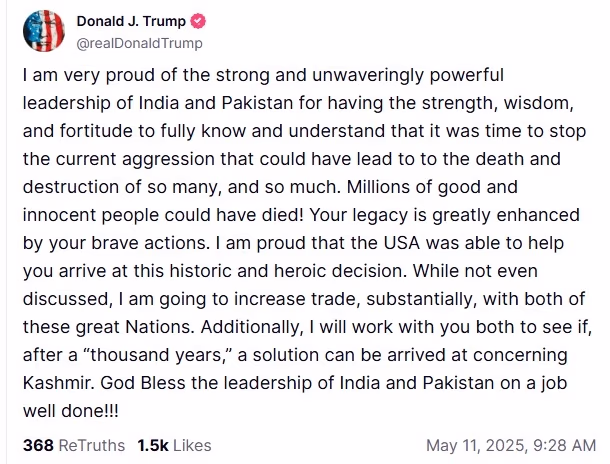View the 368 ReTruths list

[x=73, y=445]
